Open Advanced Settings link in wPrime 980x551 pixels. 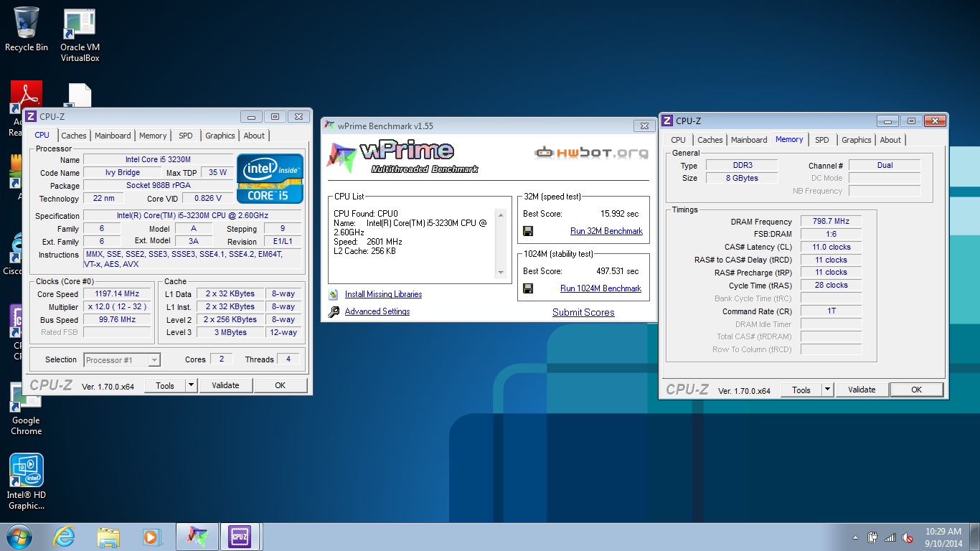point(377,311)
